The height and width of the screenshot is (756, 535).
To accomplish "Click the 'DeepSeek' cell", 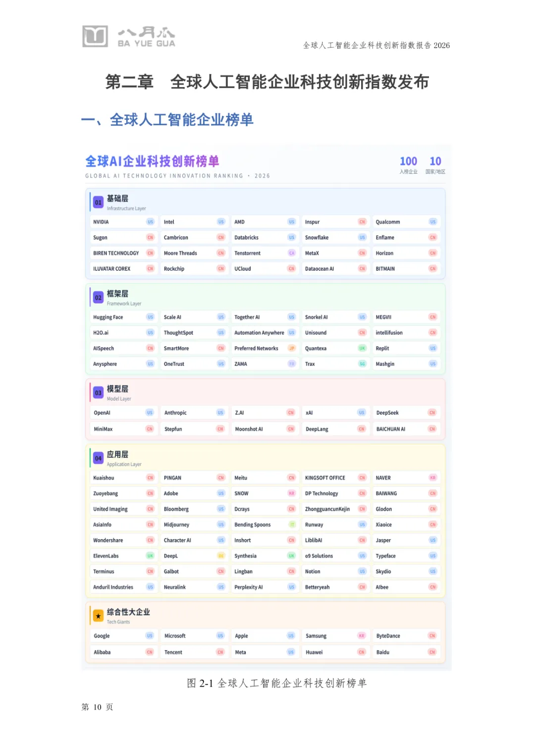I will click(406, 412).
